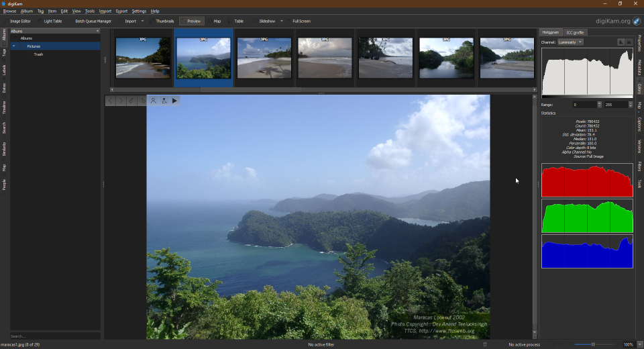Click the show face tags person icon
The height and width of the screenshot is (349, 644).
154,101
